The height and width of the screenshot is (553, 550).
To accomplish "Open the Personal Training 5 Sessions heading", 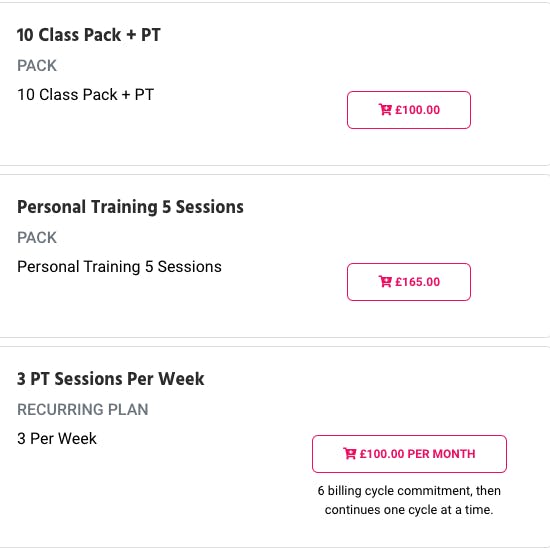I will point(130,207).
